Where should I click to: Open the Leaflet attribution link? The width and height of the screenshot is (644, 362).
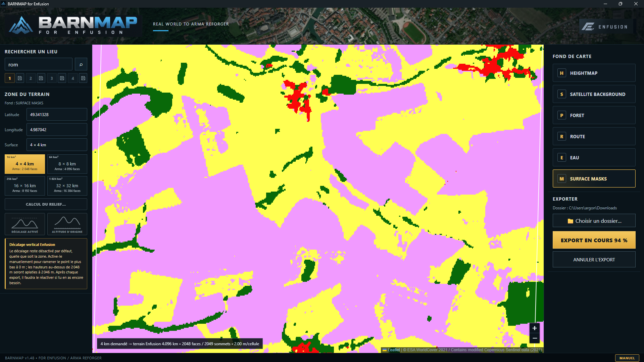pos(394,350)
